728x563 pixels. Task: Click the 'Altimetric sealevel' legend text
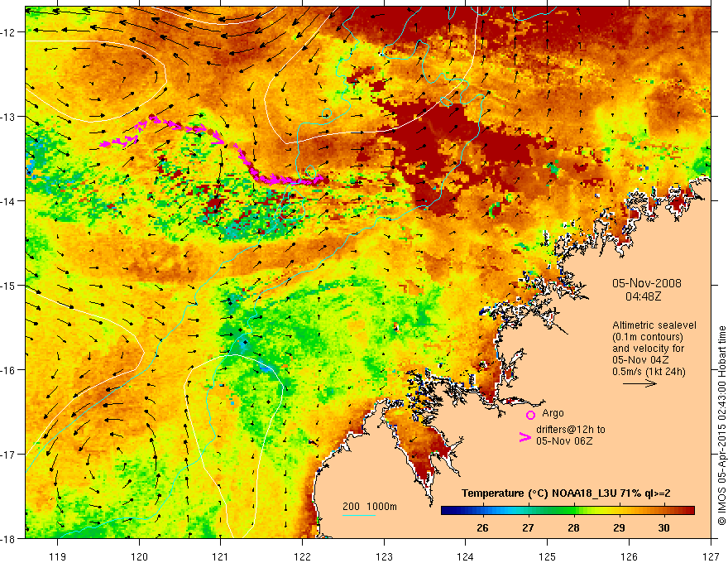click(654, 325)
